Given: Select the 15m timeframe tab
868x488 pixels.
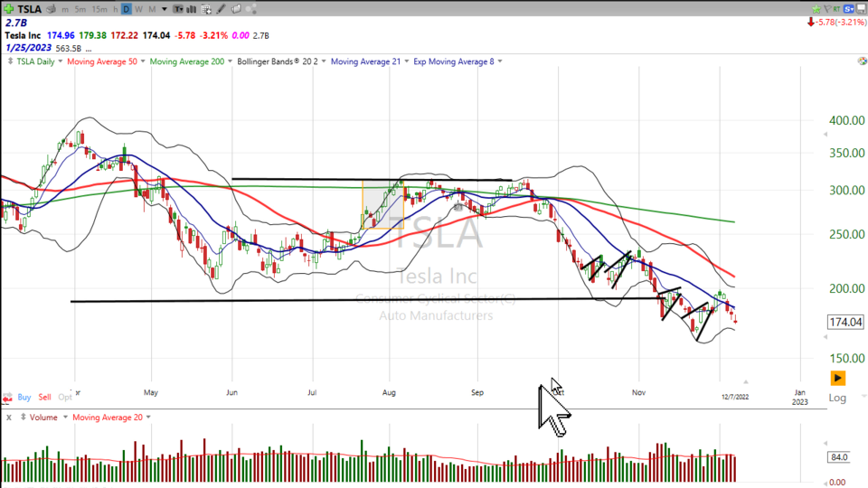Looking at the screenshot, I should (98, 9).
